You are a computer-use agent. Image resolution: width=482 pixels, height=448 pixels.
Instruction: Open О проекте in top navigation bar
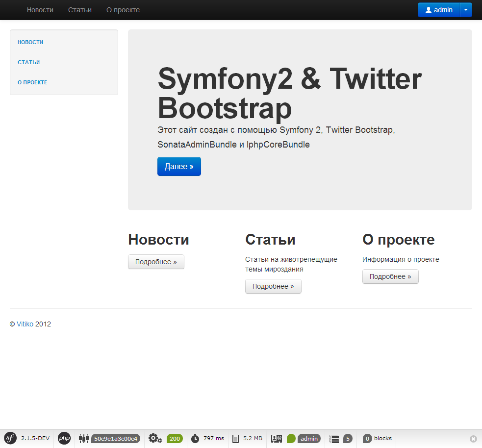(x=123, y=10)
